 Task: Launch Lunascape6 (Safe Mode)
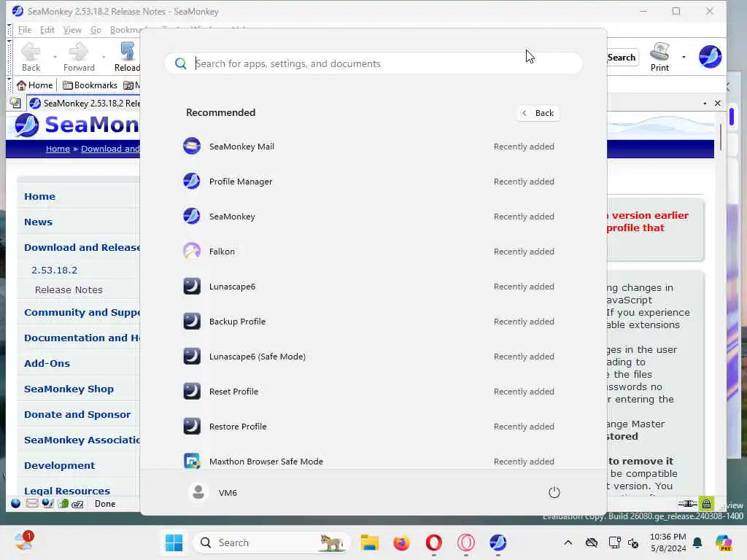coord(370,357)
